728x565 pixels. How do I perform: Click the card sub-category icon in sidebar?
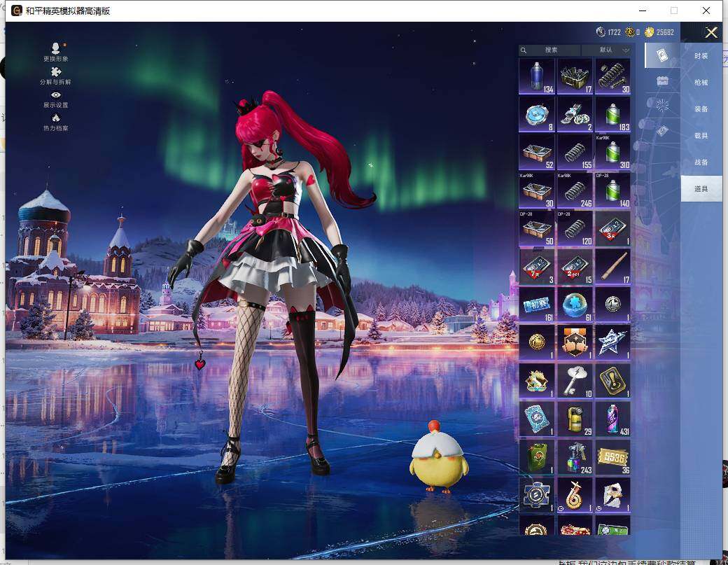(x=661, y=55)
